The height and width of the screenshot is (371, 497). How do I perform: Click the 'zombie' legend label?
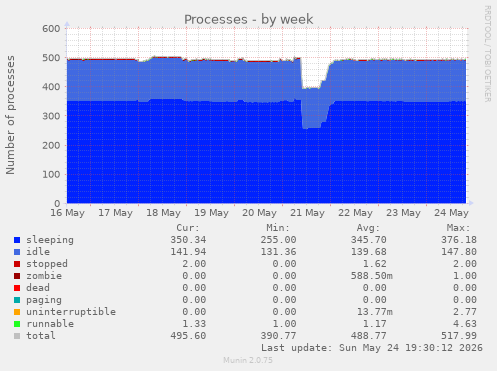(44, 276)
